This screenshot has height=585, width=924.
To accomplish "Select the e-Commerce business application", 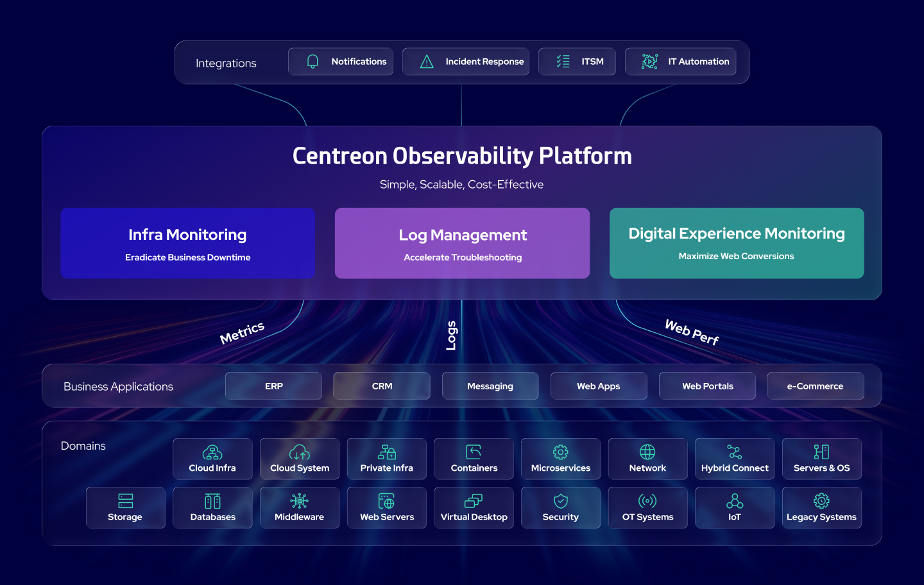I will (x=815, y=386).
